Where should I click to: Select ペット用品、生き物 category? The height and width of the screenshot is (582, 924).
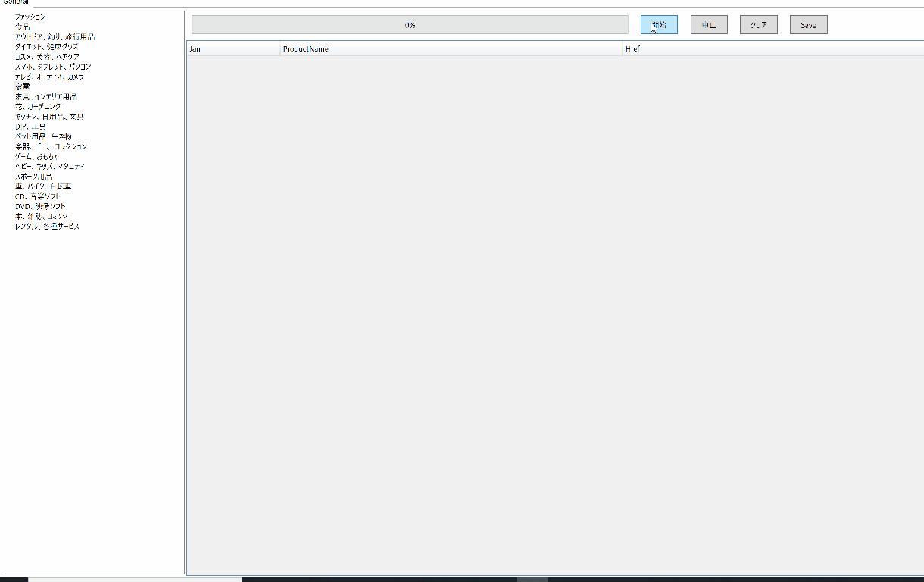click(43, 136)
